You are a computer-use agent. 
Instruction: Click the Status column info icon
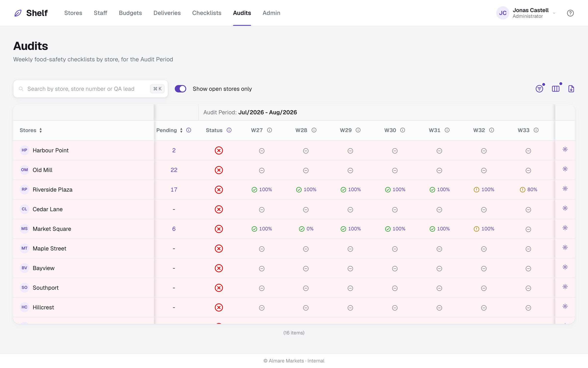[229, 130]
